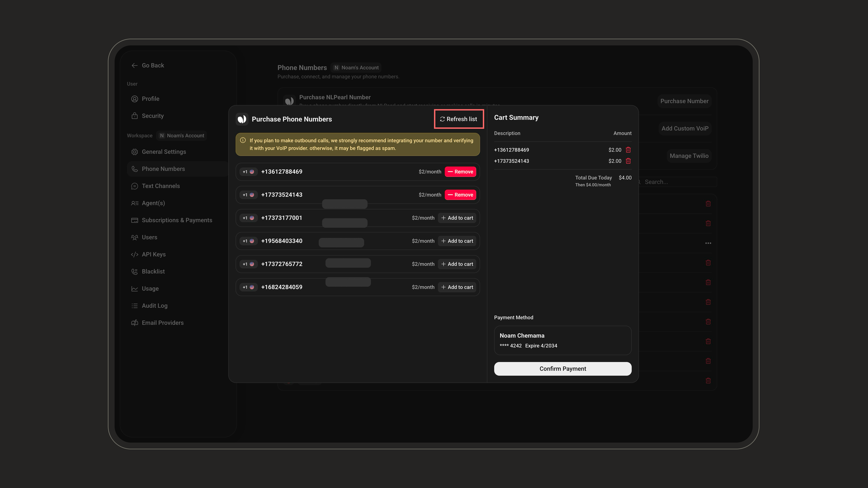This screenshot has width=868, height=488.
Task: Add +19568403340 to cart
Action: click(x=457, y=241)
